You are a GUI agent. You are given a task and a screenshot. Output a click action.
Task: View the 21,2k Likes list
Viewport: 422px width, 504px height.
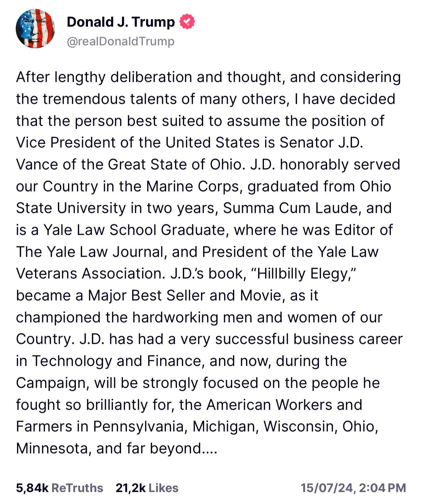pyautogui.click(x=147, y=488)
